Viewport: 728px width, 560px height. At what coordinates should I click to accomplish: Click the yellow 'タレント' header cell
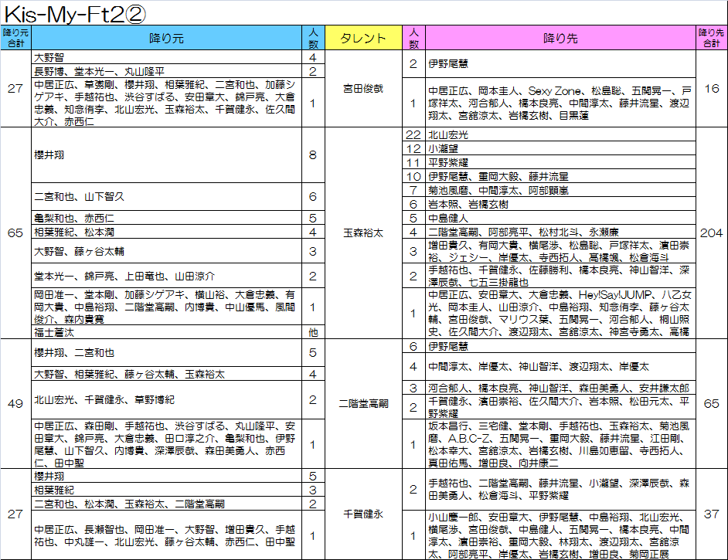[x=363, y=38]
